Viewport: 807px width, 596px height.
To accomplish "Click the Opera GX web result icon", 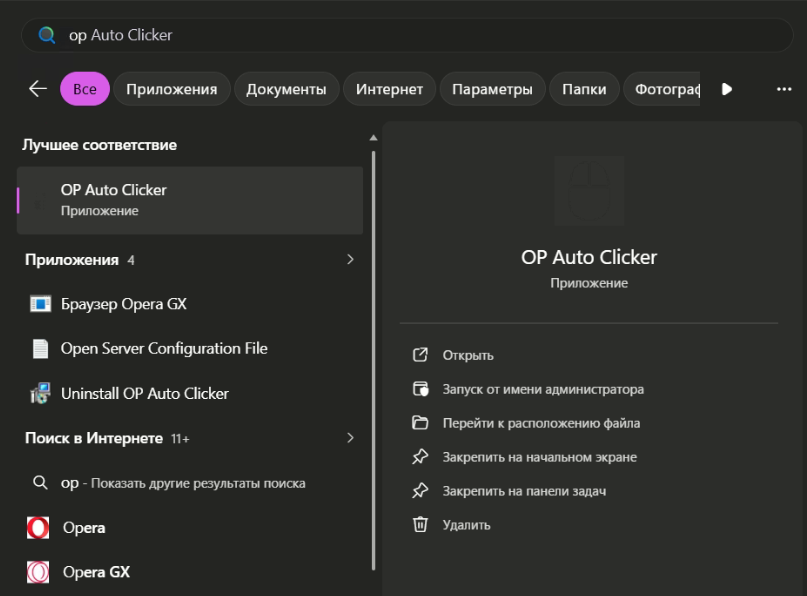I will [x=38, y=573].
